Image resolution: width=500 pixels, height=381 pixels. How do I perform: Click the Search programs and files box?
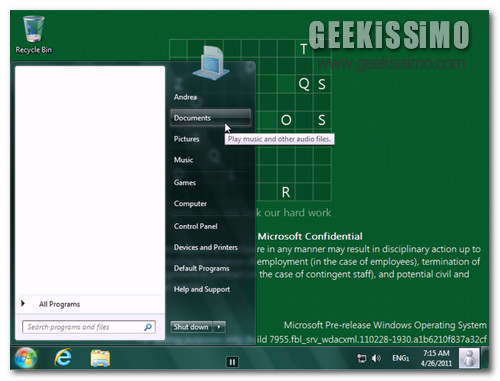89,327
